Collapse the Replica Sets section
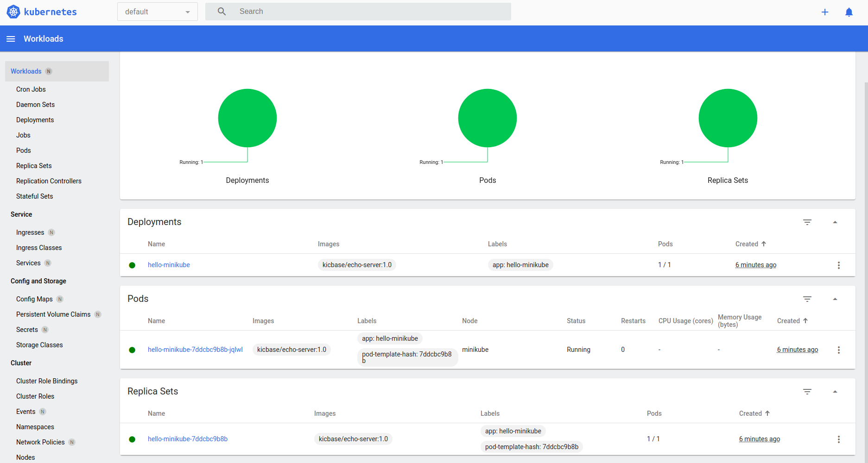This screenshot has height=463, width=868. click(835, 392)
